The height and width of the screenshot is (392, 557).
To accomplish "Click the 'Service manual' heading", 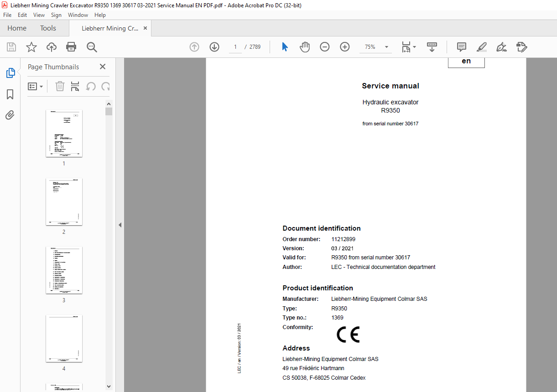I will (x=390, y=86).
